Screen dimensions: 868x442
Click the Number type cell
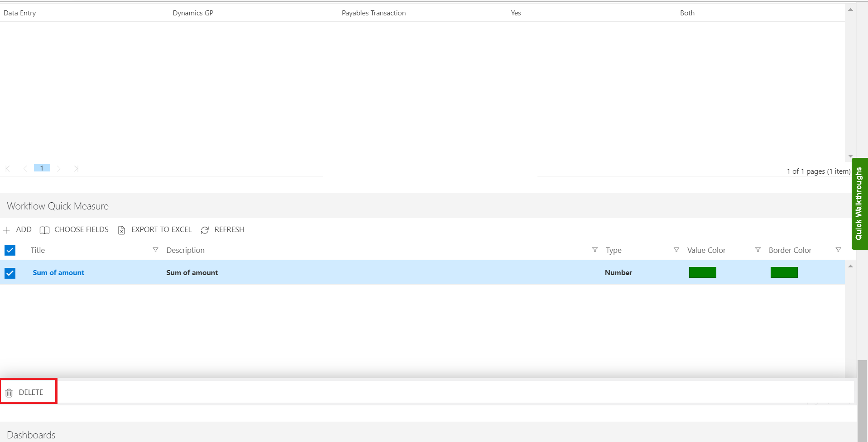(619, 273)
